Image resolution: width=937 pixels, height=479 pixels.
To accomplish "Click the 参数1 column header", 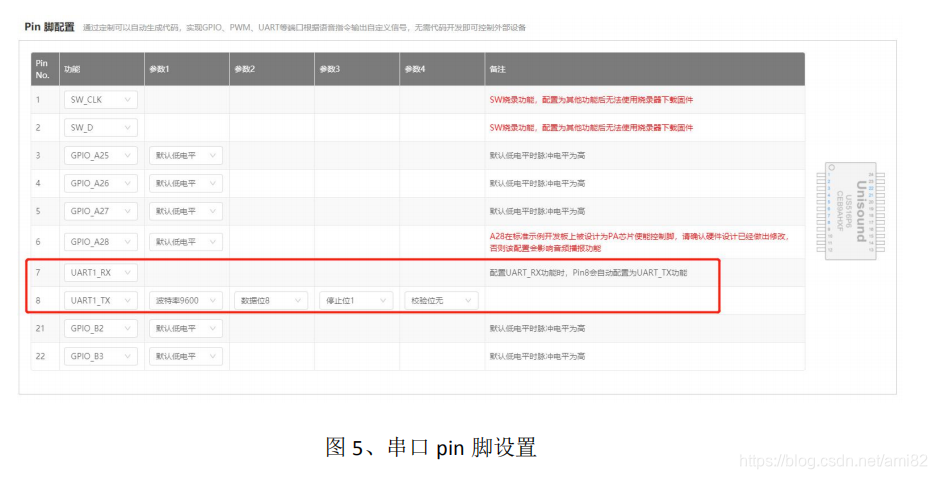I will point(187,69).
